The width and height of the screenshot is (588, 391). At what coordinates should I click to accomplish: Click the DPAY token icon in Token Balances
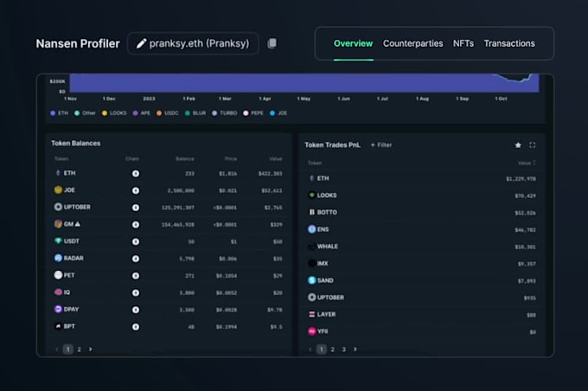58,309
